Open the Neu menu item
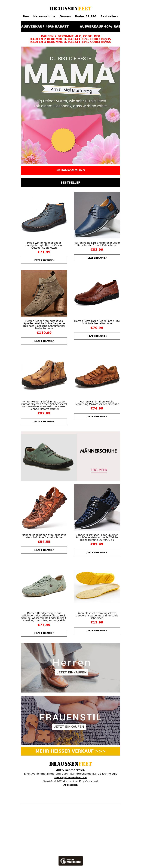141x868 pixels. coord(26,16)
